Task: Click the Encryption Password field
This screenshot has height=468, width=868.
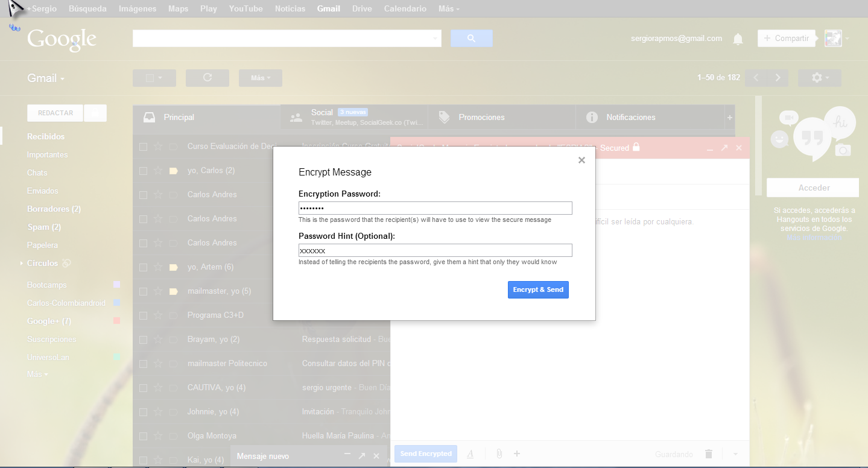Action: click(435, 208)
